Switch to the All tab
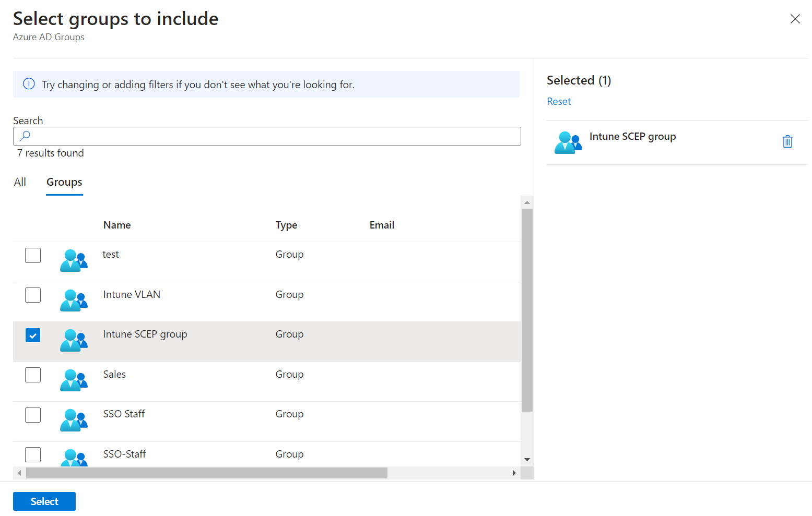This screenshot has width=812, height=516. [x=20, y=182]
